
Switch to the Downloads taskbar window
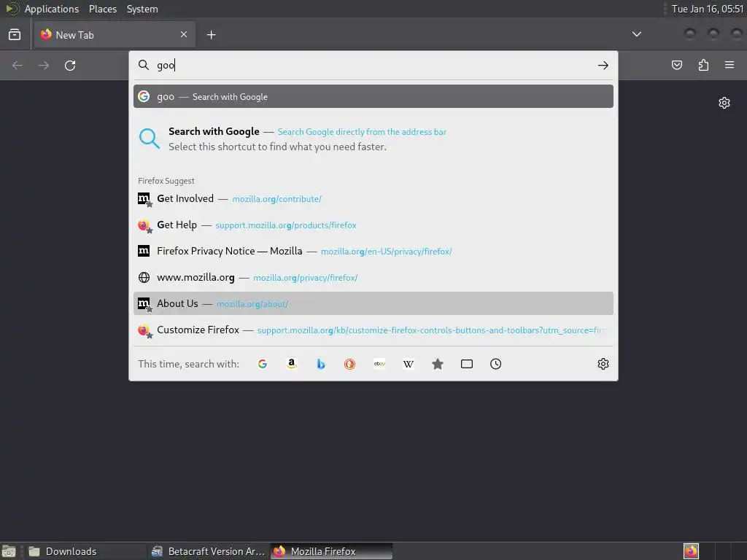pos(85,551)
